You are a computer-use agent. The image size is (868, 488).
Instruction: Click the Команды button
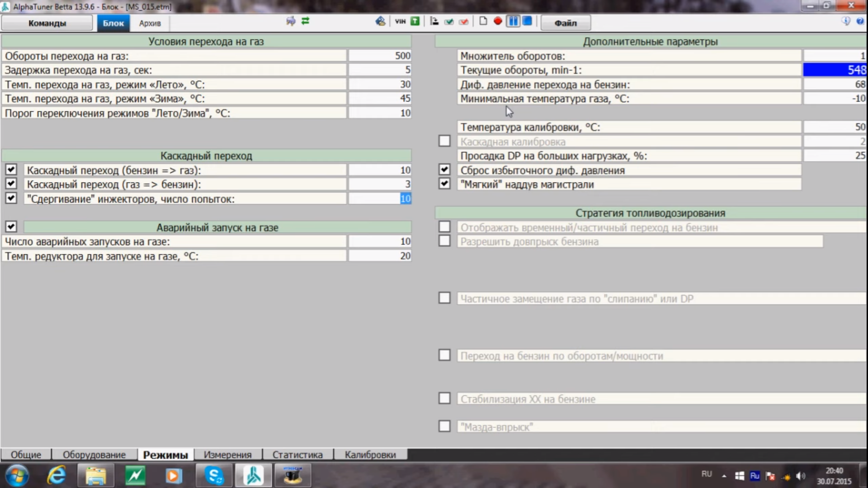47,23
